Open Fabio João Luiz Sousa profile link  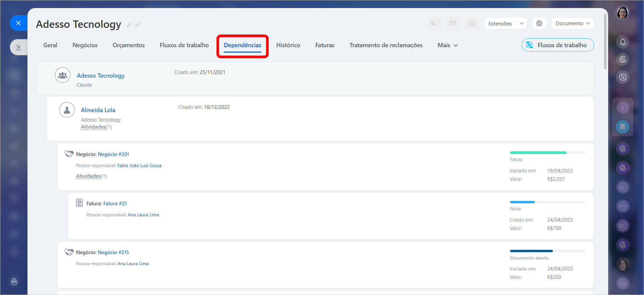pyautogui.click(x=139, y=166)
